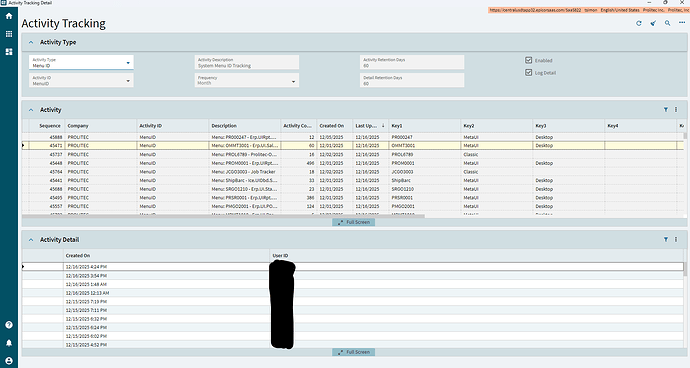Click English/United States in the orange bar
690x368 pixels.
620,10
